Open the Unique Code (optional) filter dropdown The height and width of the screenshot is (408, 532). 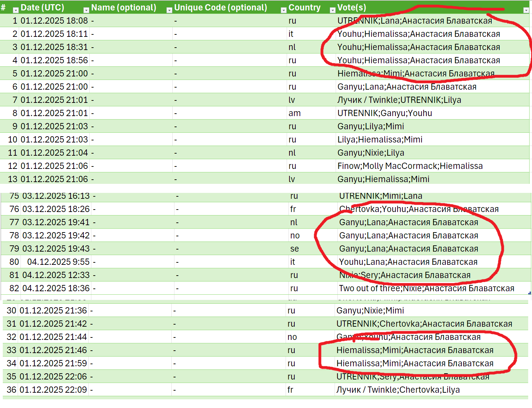tap(284, 10)
